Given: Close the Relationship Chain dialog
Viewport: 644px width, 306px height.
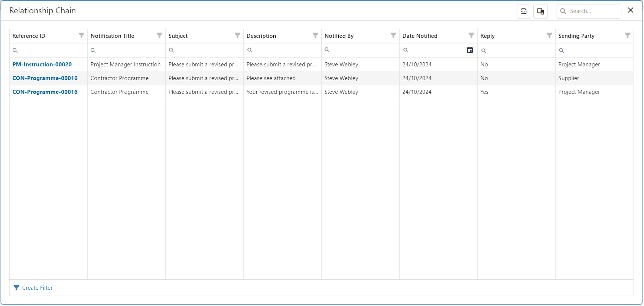Looking at the screenshot, I should [630, 10].
